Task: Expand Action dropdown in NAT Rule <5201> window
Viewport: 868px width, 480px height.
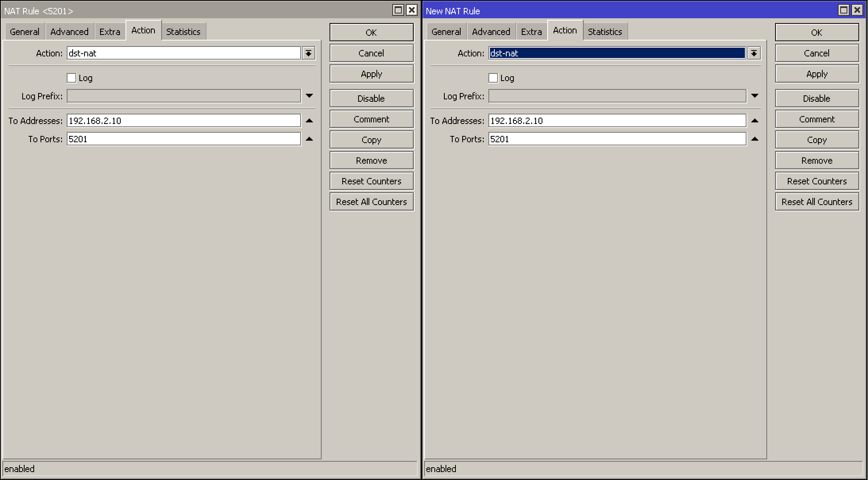Action: point(309,53)
